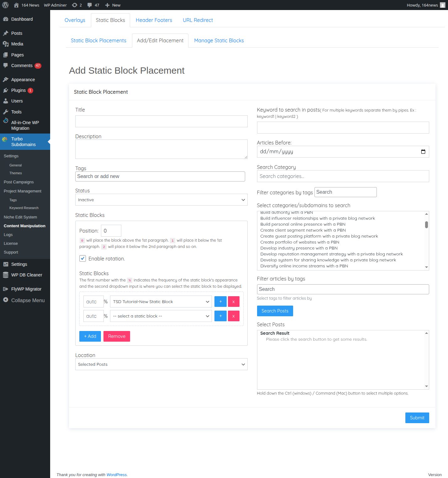Switch to the Header Footers tab

point(154,20)
